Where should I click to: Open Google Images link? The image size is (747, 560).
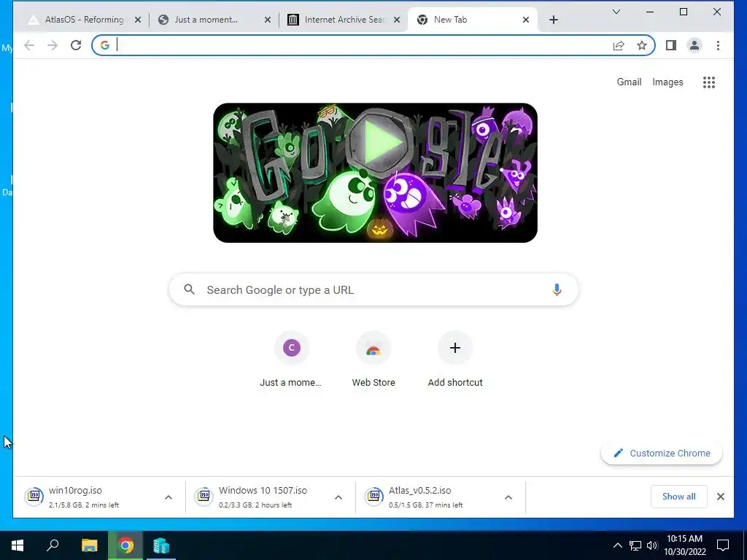667,82
